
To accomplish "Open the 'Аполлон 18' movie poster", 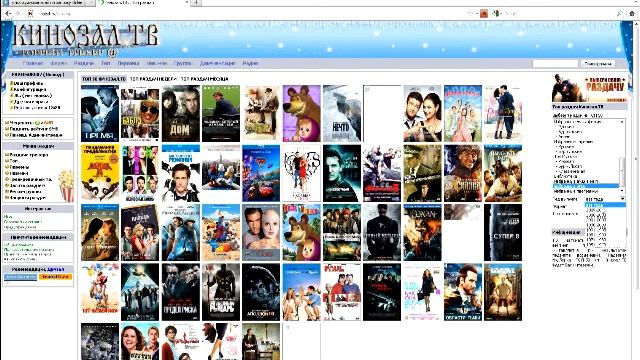I will 261,292.
